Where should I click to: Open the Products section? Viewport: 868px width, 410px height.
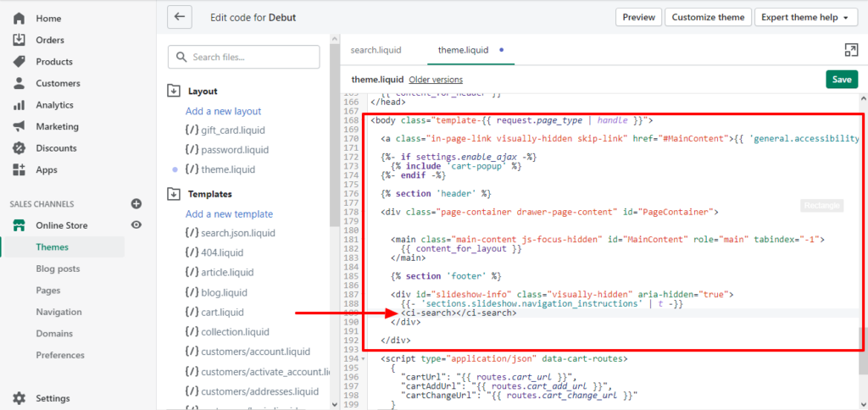tap(54, 62)
